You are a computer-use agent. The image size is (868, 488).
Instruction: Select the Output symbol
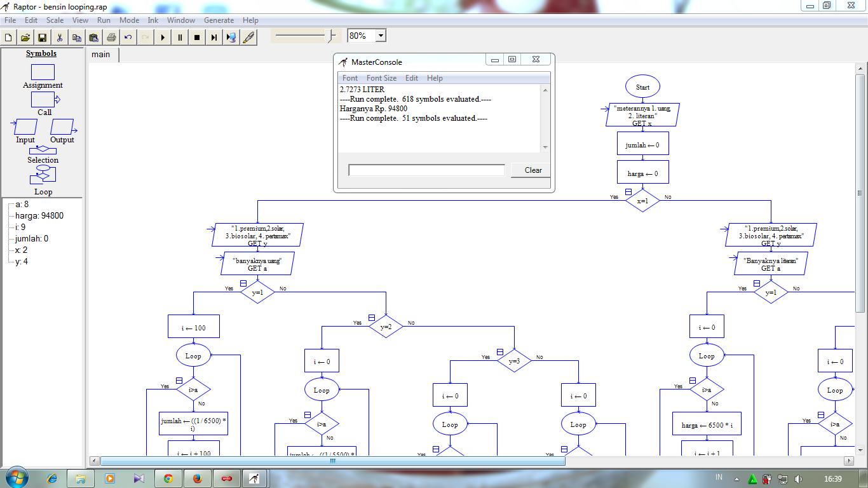pyautogui.click(x=62, y=126)
